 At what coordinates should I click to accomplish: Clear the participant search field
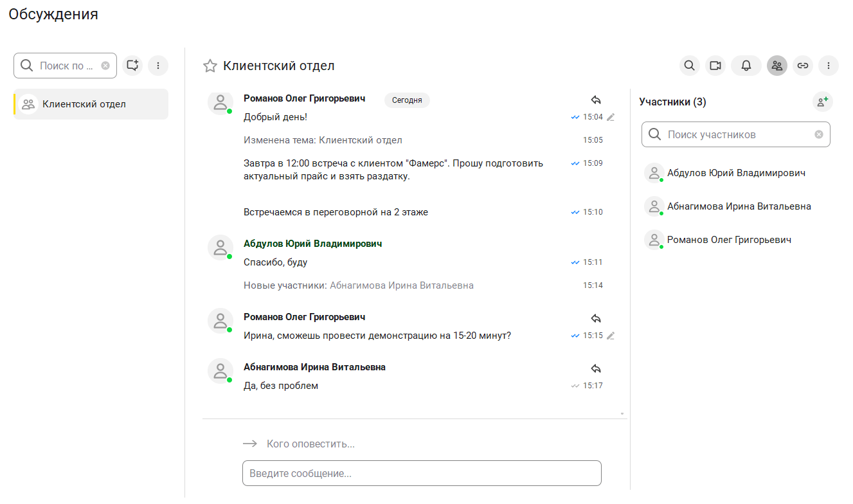coord(818,135)
